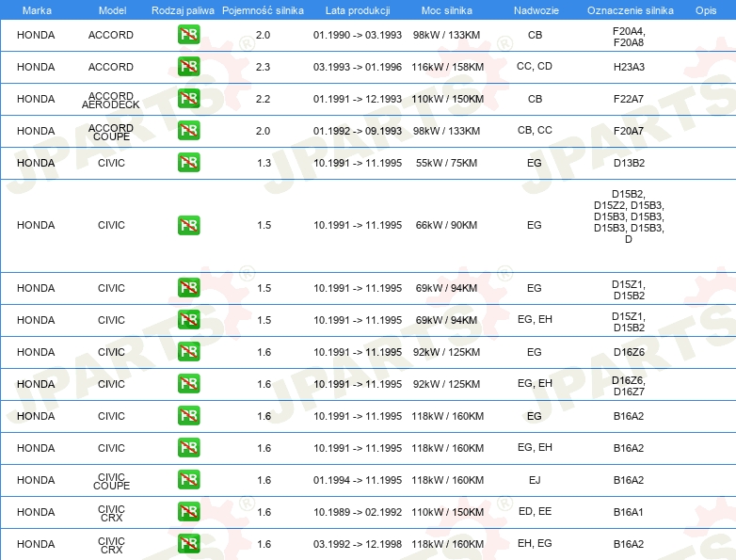Select body code ED, EE
Viewport: 736px width, 560px height.
point(535,511)
